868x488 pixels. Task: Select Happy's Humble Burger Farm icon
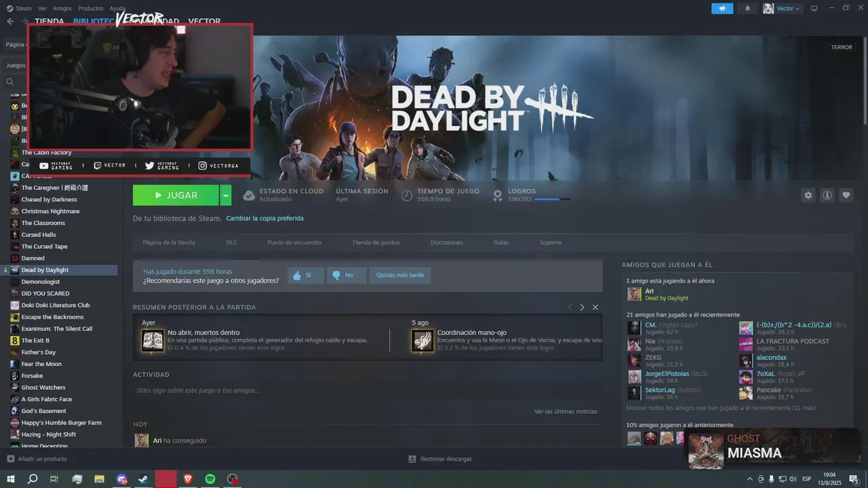(x=14, y=423)
